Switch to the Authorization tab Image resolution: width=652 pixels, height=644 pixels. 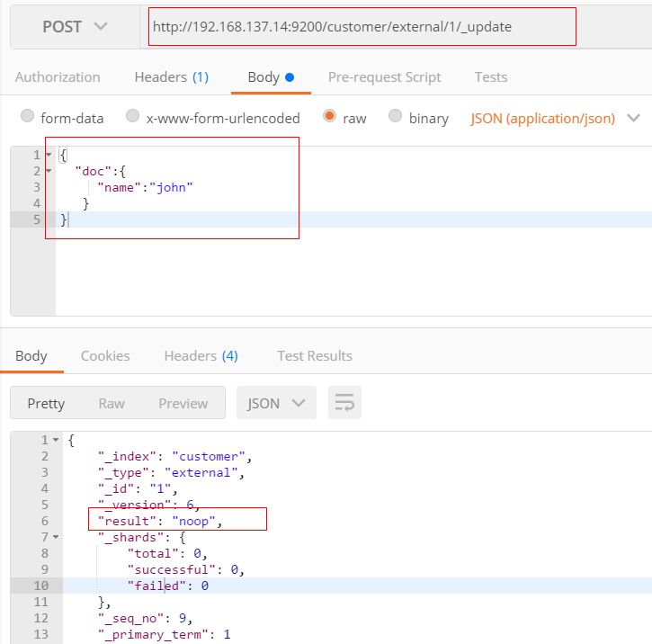tap(58, 77)
